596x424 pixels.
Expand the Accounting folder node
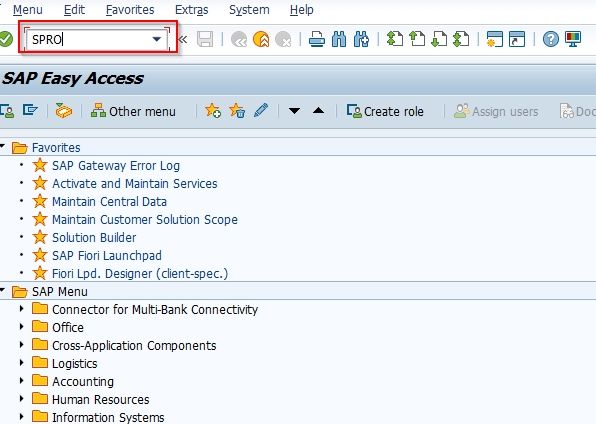tap(22, 381)
